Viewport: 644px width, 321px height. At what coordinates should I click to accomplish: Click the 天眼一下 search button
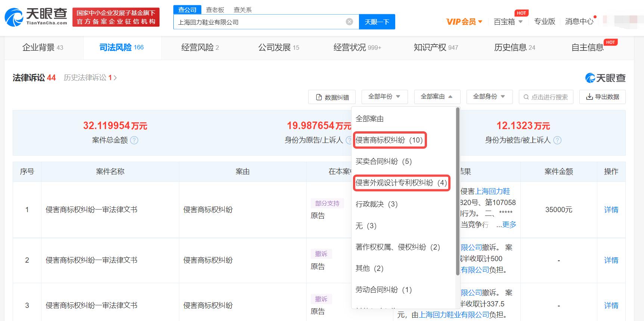click(377, 22)
